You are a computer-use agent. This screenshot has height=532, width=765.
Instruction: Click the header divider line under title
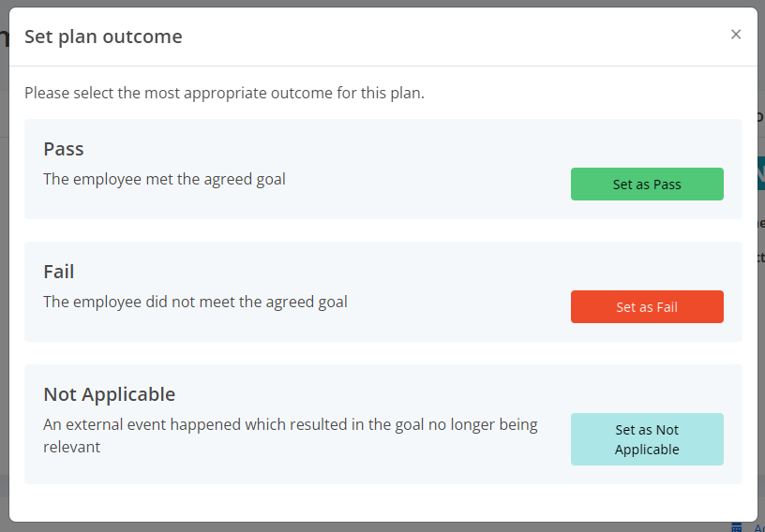(x=383, y=66)
